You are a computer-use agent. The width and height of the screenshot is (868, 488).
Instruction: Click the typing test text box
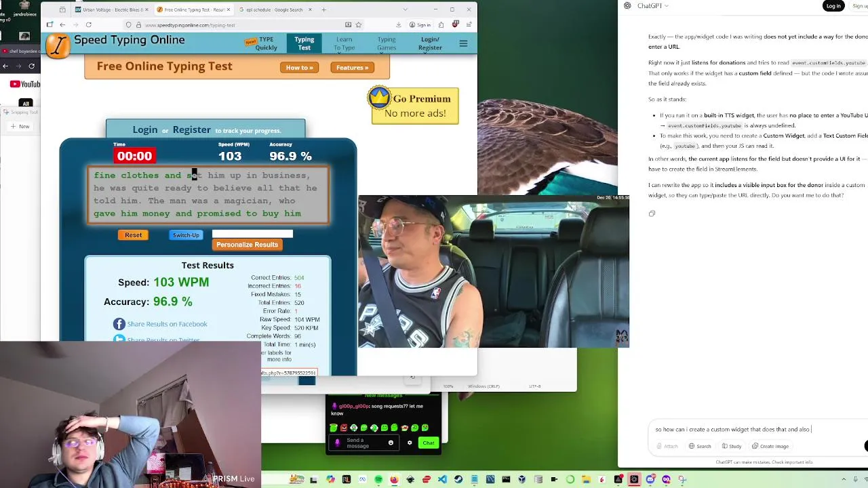pos(208,195)
